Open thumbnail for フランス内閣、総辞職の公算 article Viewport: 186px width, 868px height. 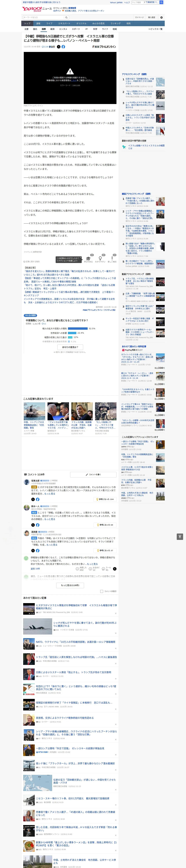click(82, 411)
